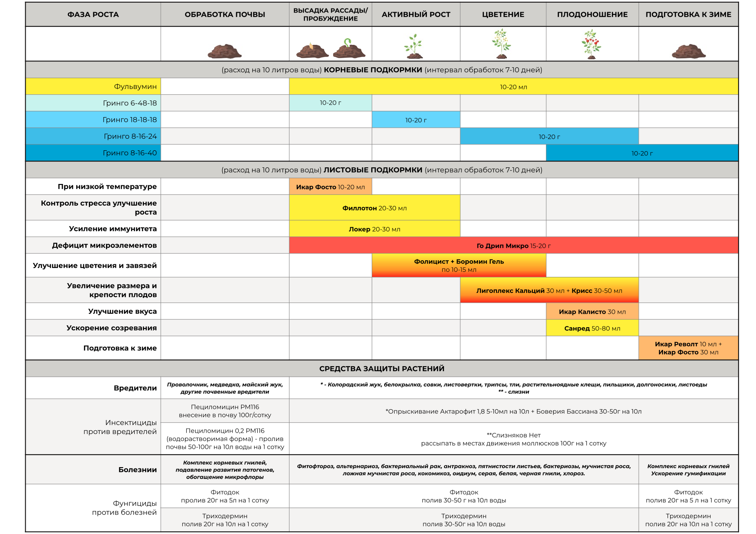
Task: Click the СРЕДСТВА ЗАЩИТЫ РАСТЕНИЙ section heading
Action: point(382,368)
